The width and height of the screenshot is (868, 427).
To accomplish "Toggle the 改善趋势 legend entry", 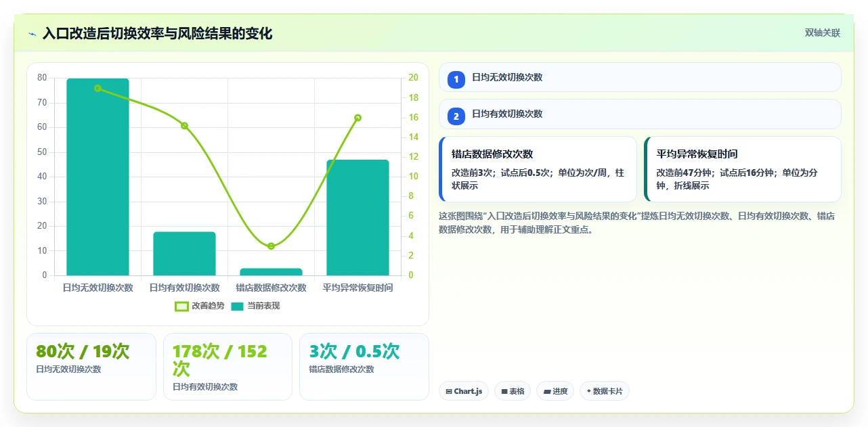I will tap(200, 306).
